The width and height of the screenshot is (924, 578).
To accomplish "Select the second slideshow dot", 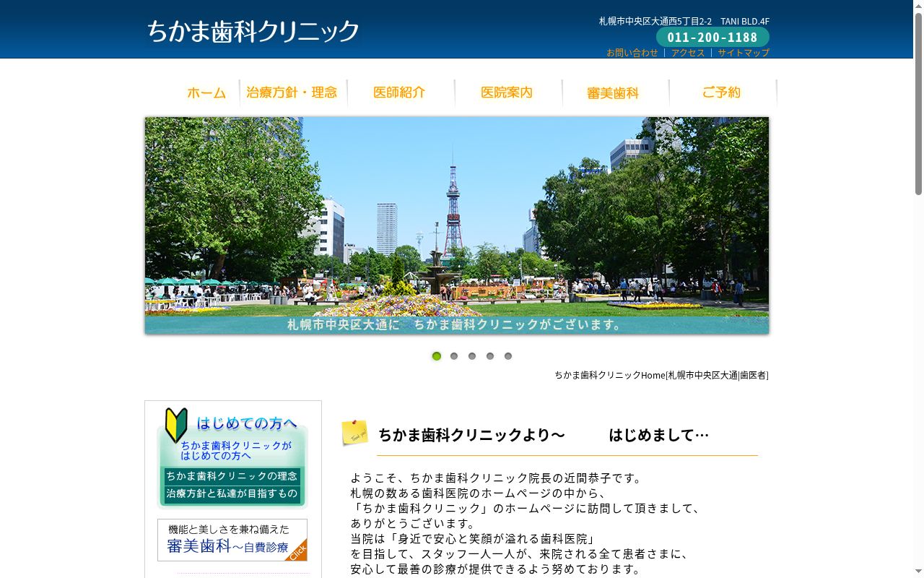I will pyautogui.click(x=454, y=356).
